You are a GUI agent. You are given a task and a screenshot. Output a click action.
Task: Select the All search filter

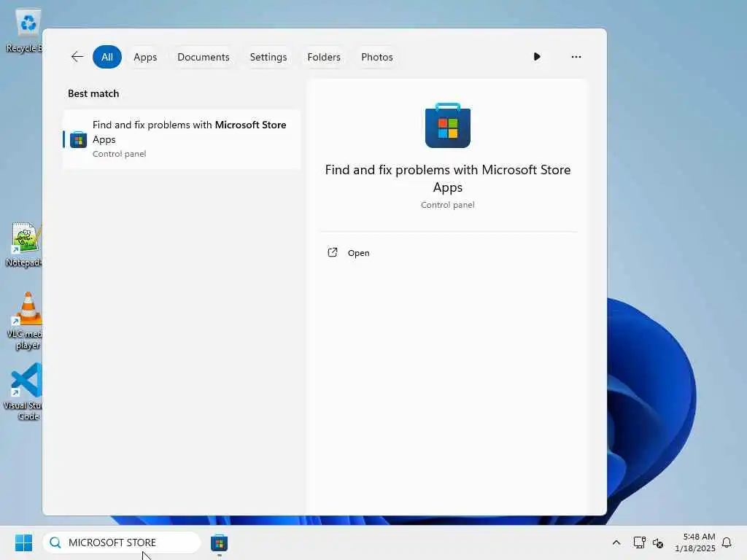(107, 57)
